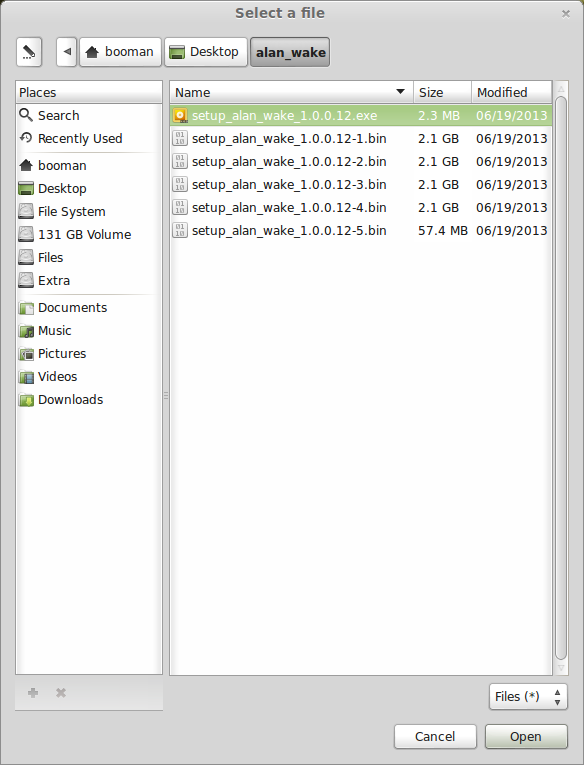The height and width of the screenshot is (765, 584).
Task: Sort by the Size column header
Action: [x=443, y=92]
